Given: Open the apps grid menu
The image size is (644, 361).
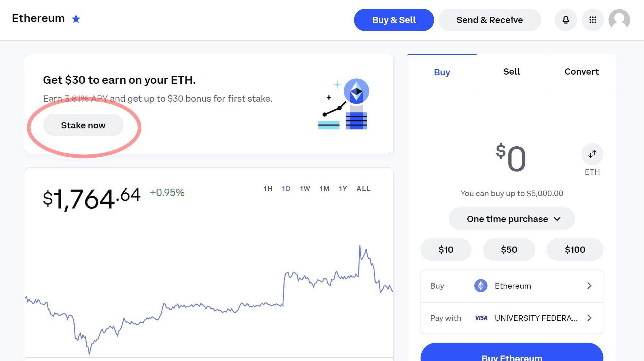Looking at the screenshot, I should (x=593, y=20).
